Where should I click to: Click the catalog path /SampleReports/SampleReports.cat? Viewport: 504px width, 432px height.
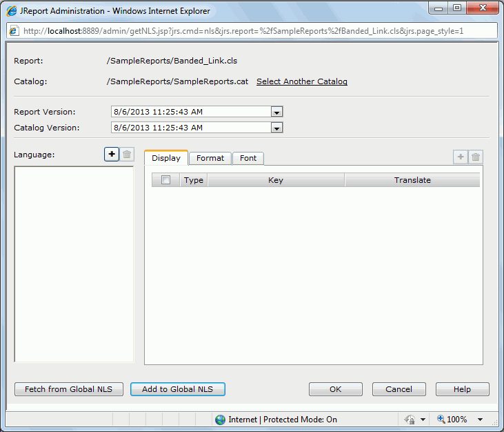point(177,81)
